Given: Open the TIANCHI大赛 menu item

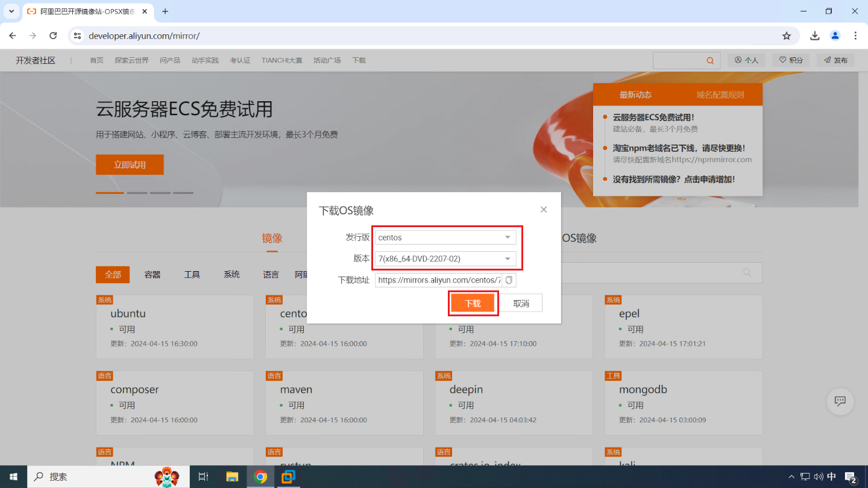Looking at the screenshot, I should [282, 60].
